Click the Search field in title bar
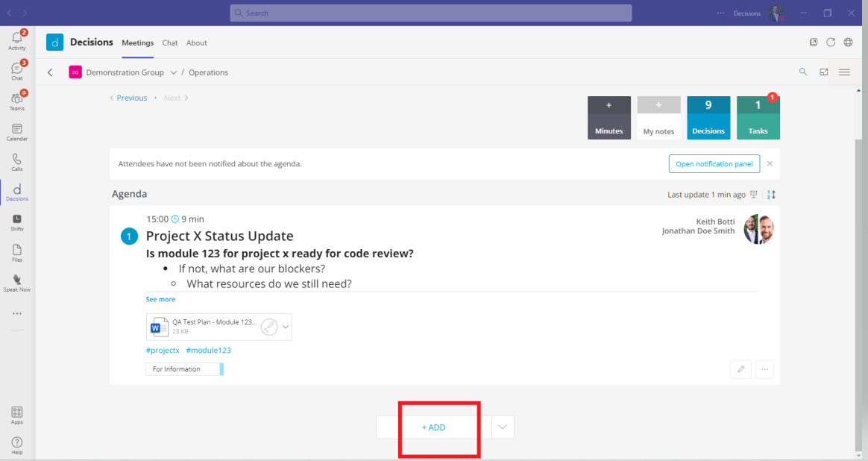Viewport: 868px width, 461px height. [430, 13]
